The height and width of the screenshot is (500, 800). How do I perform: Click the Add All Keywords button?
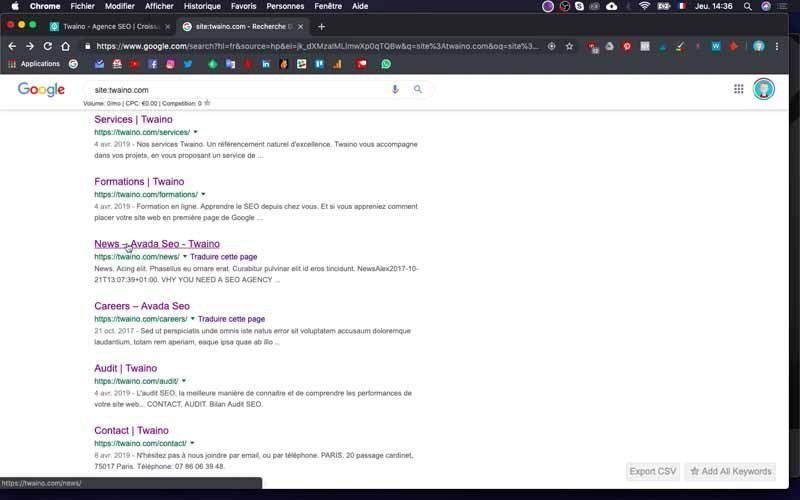point(730,471)
